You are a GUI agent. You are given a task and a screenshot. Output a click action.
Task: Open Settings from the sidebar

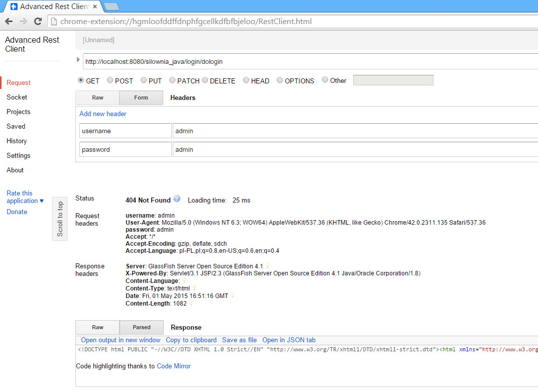(x=18, y=155)
